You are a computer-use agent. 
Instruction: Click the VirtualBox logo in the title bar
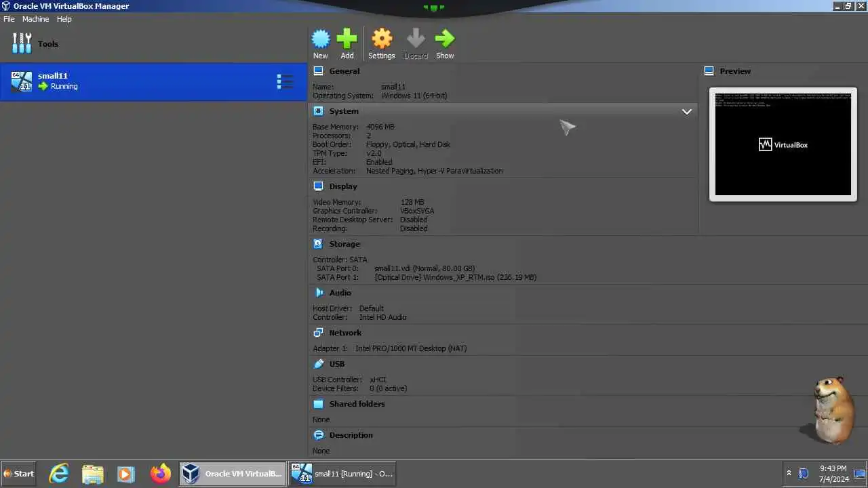click(x=6, y=6)
